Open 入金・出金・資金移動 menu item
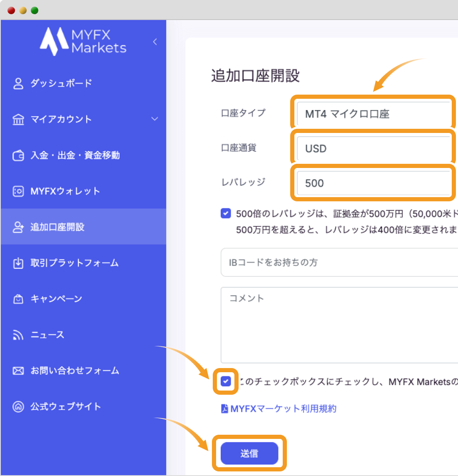This screenshot has height=476, width=458. pos(75,155)
